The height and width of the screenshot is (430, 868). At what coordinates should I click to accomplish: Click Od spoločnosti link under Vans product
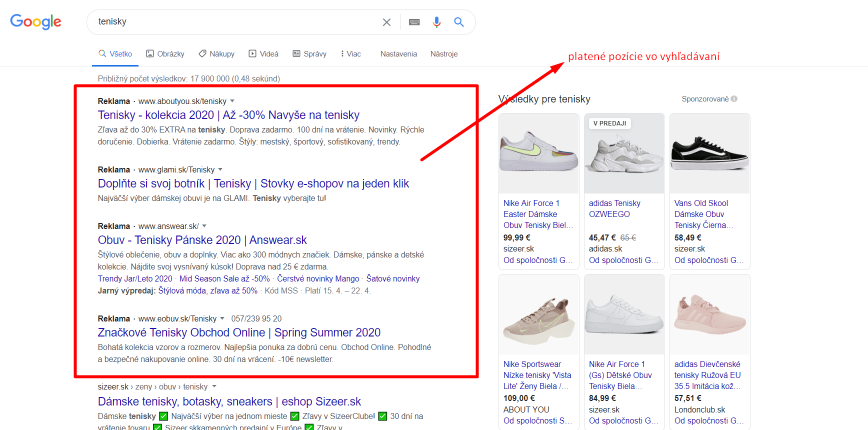tap(709, 260)
